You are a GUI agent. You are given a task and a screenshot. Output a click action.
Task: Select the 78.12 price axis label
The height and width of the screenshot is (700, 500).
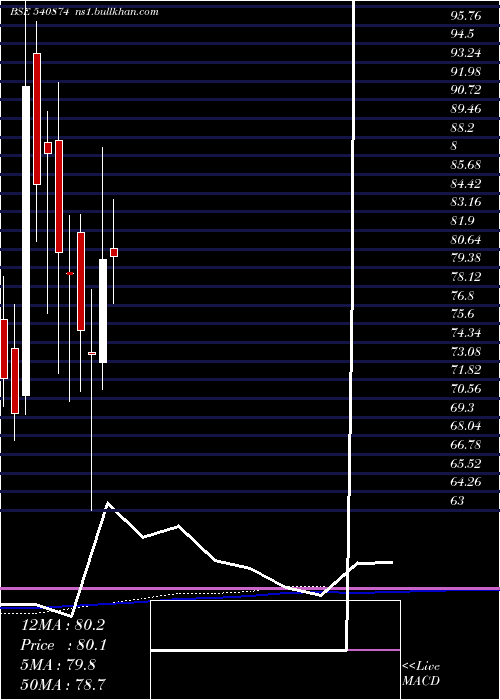pos(466,277)
